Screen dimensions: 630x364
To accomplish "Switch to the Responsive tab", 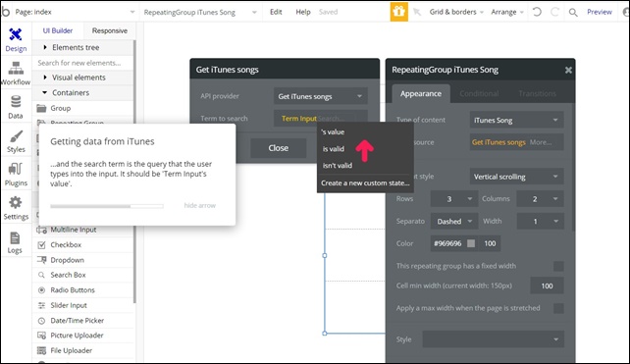I will [109, 30].
